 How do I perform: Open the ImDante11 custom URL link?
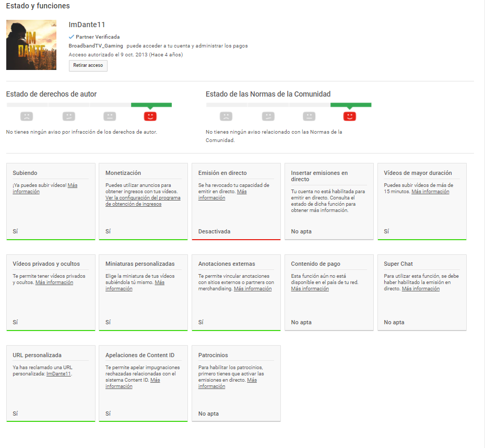(58, 374)
